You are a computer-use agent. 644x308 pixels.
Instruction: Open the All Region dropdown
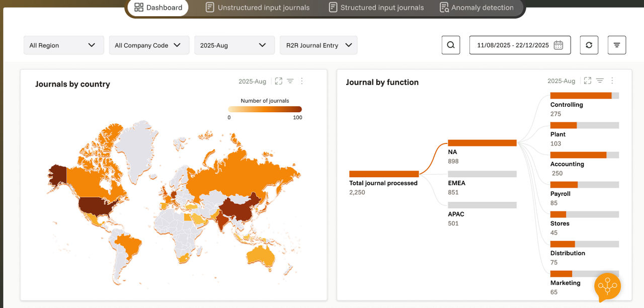[63, 45]
